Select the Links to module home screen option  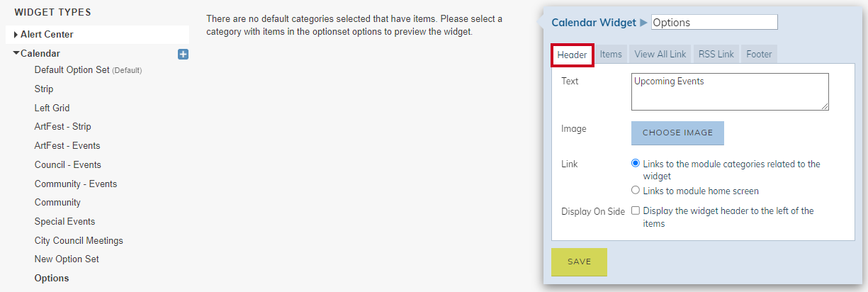point(636,191)
